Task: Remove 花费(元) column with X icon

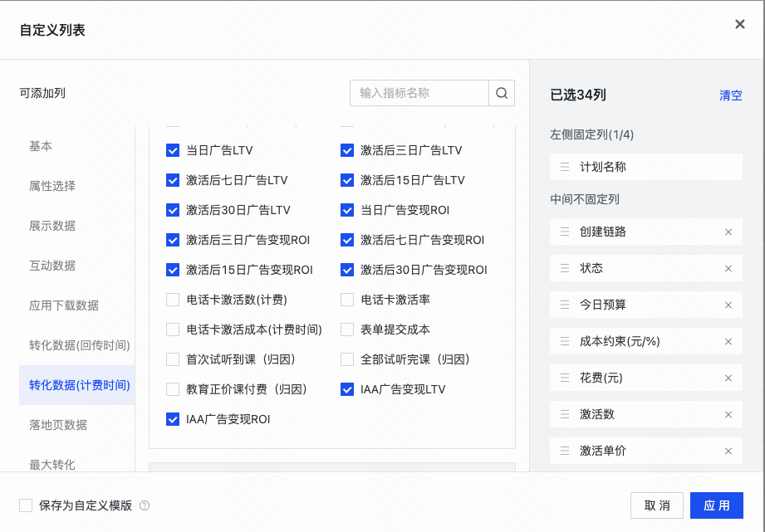Action: pos(728,378)
